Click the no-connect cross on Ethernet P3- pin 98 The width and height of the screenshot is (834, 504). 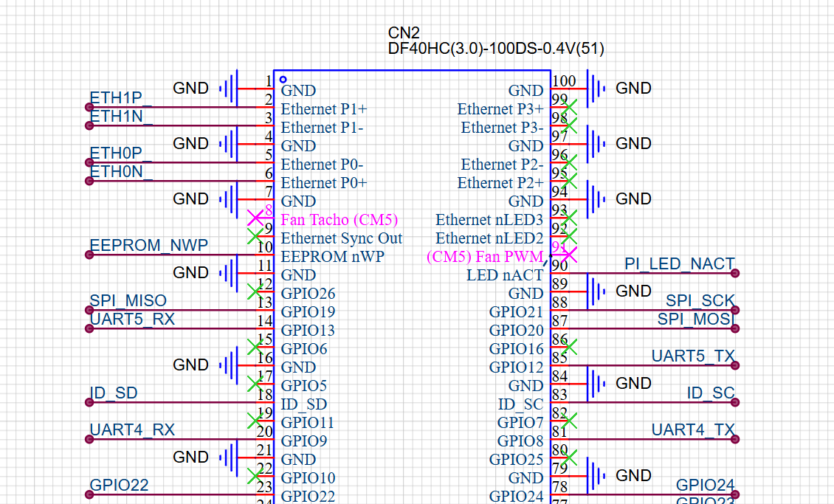pyautogui.click(x=569, y=125)
